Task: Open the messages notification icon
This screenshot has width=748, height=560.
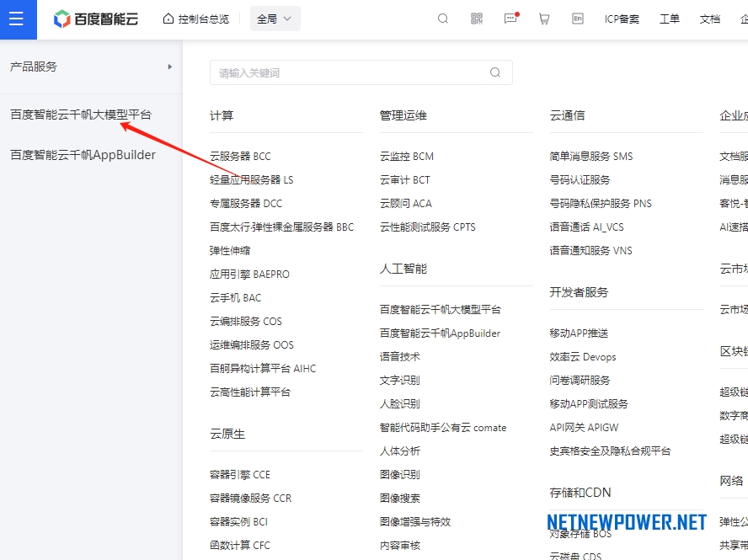Action: (x=511, y=19)
